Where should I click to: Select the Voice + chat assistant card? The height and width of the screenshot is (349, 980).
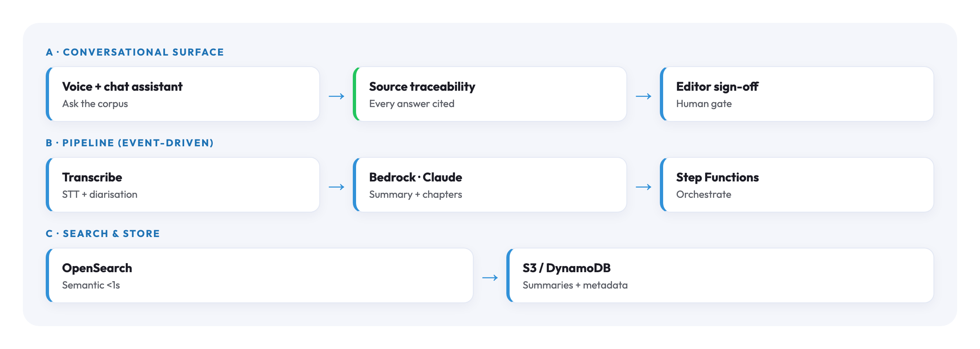pyautogui.click(x=183, y=94)
